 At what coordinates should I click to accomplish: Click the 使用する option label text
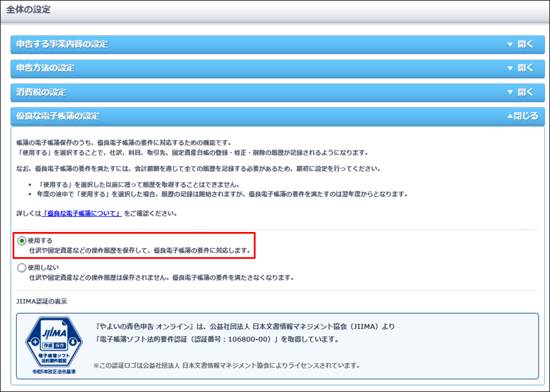coord(40,241)
